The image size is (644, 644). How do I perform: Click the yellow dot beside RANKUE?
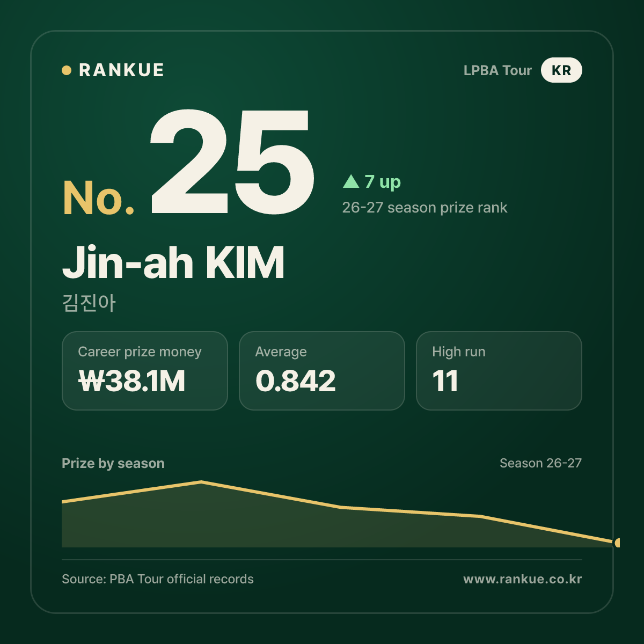(x=67, y=70)
